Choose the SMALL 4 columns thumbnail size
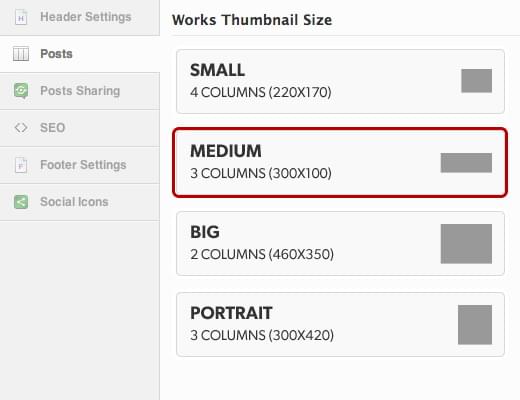The width and height of the screenshot is (520, 400). pyautogui.click(x=340, y=81)
